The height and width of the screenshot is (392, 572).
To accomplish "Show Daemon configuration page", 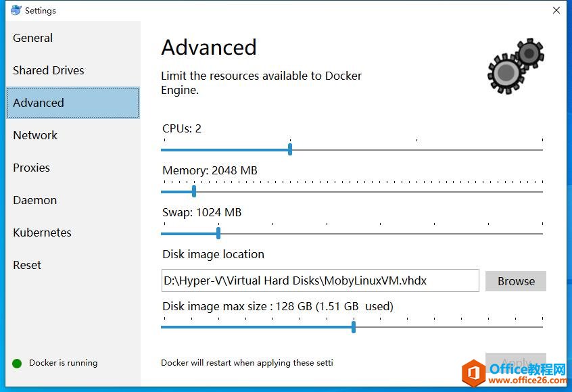I will coord(35,200).
